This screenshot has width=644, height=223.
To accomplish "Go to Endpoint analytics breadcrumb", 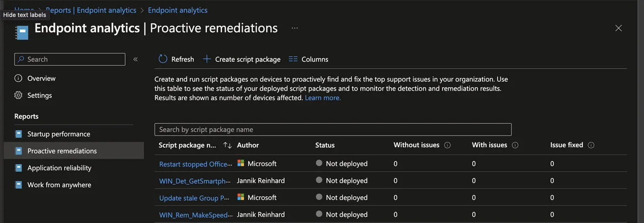I will pos(178,10).
